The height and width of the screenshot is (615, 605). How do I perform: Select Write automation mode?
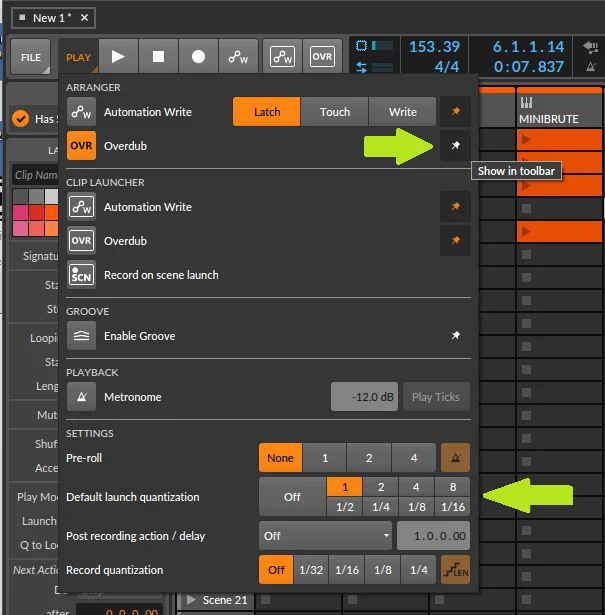click(402, 112)
